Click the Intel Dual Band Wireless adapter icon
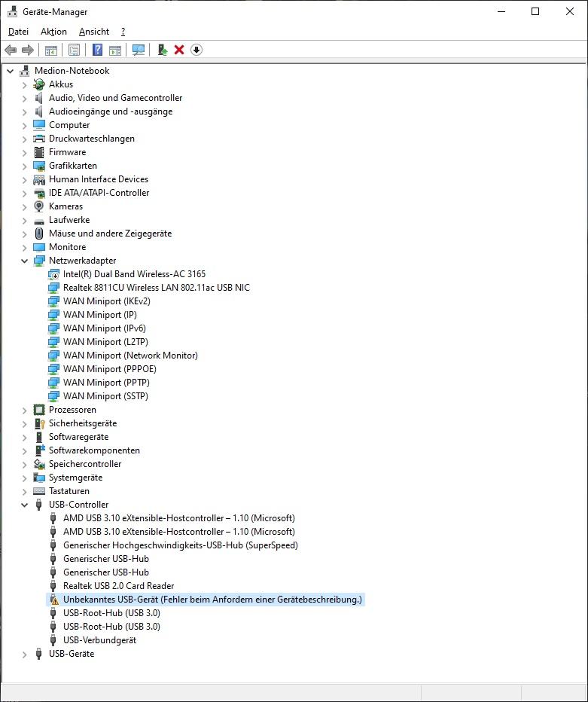This screenshot has height=702, width=588. click(x=53, y=274)
